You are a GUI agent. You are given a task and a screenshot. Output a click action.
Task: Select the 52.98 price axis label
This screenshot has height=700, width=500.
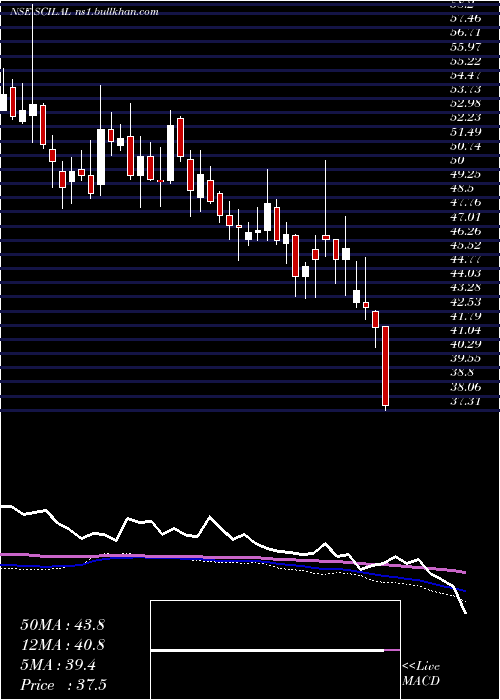tap(467, 103)
